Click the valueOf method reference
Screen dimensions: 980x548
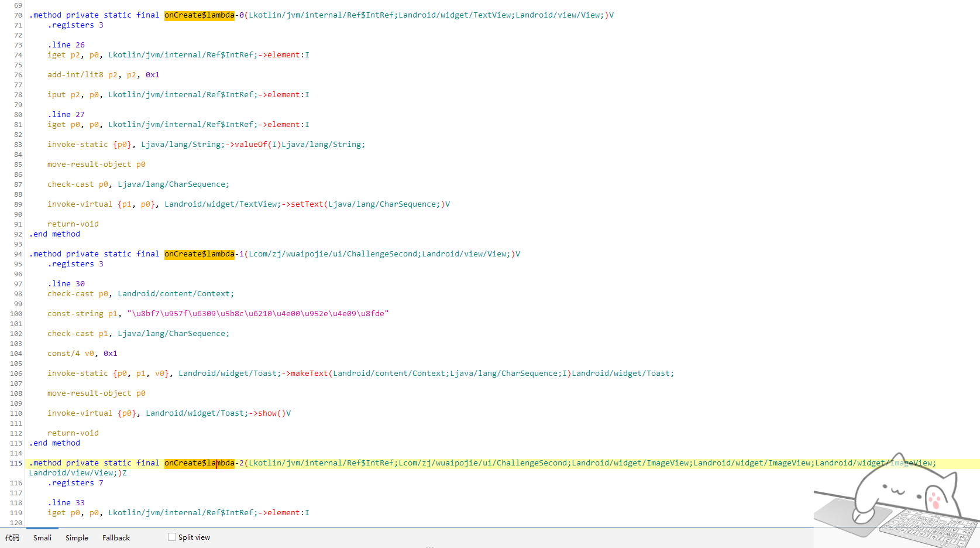point(250,145)
